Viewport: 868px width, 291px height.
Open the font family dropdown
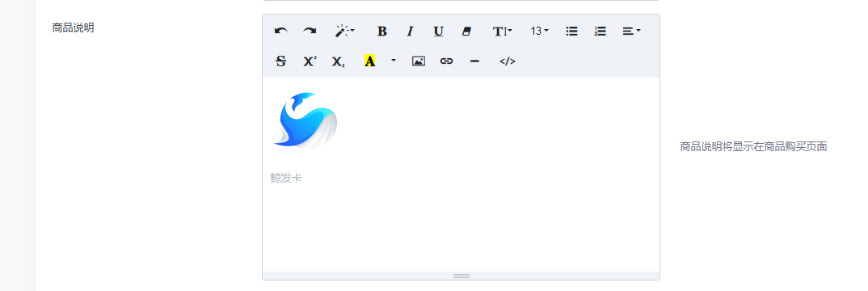[503, 32]
